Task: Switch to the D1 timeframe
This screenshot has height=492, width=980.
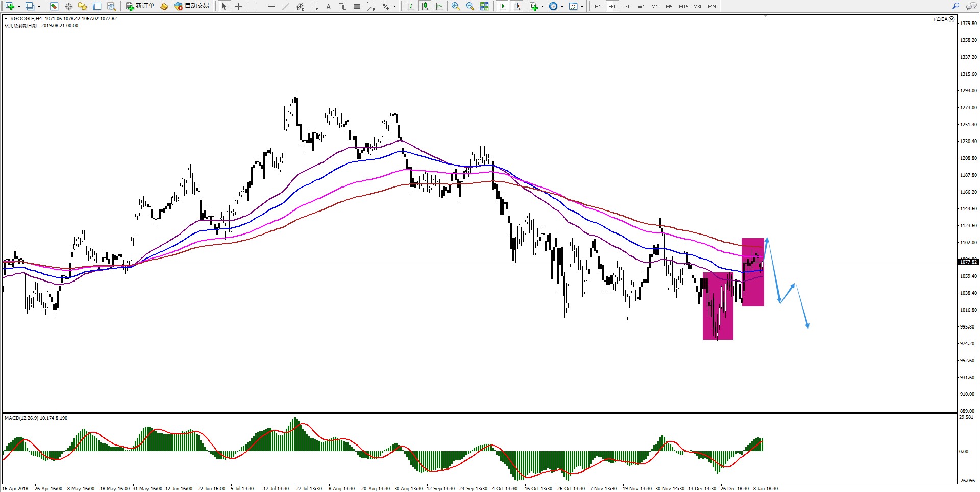Action: (x=626, y=6)
